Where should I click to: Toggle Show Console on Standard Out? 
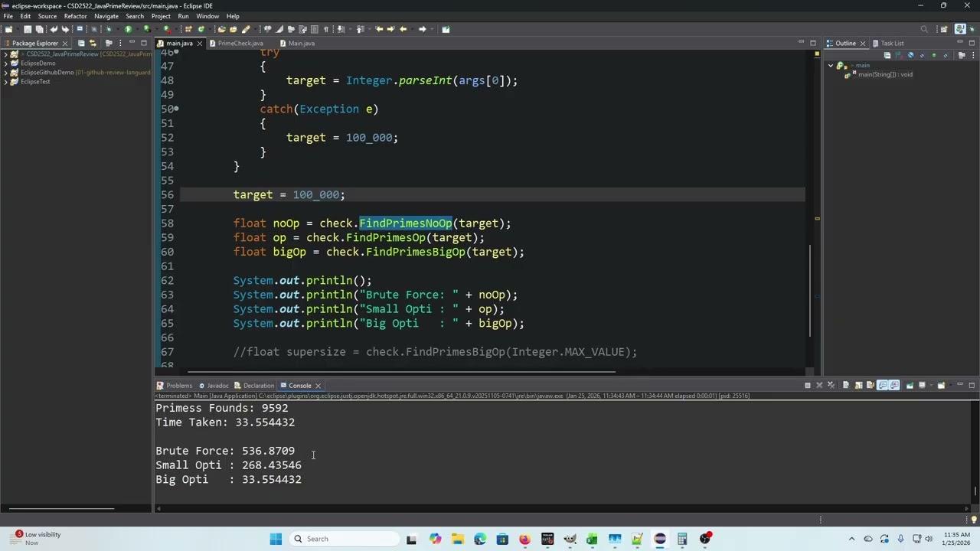click(881, 385)
